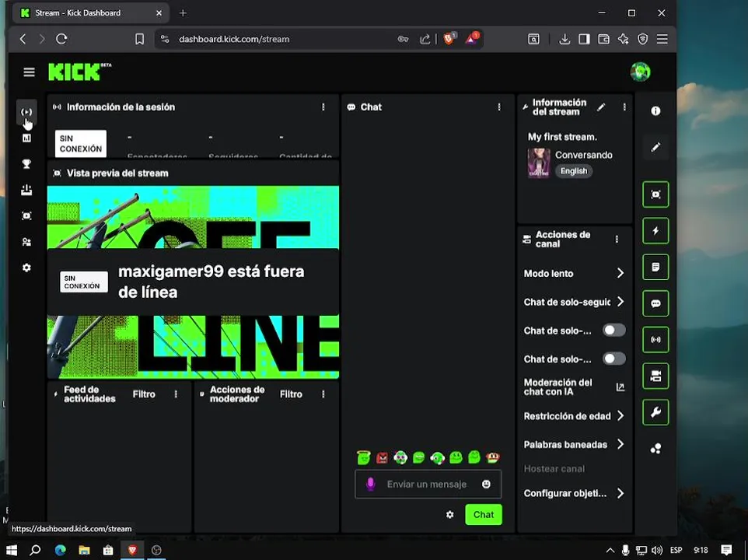This screenshot has width=748, height=560.
Task: Open the hamburger menu beside Kick logo
Action: click(x=29, y=72)
